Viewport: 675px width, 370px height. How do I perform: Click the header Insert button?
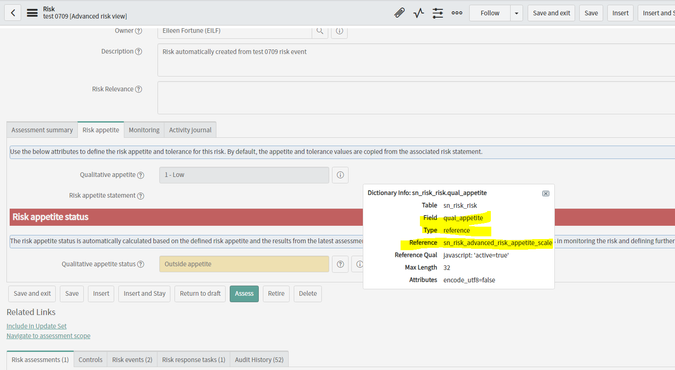coord(620,13)
